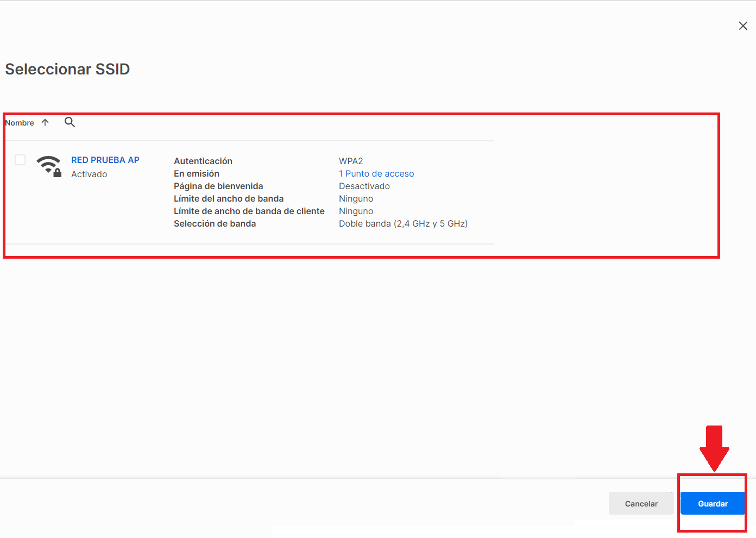The height and width of the screenshot is (538, 756).
Task: Click the Desactivado value
Action: click(364, 186)
